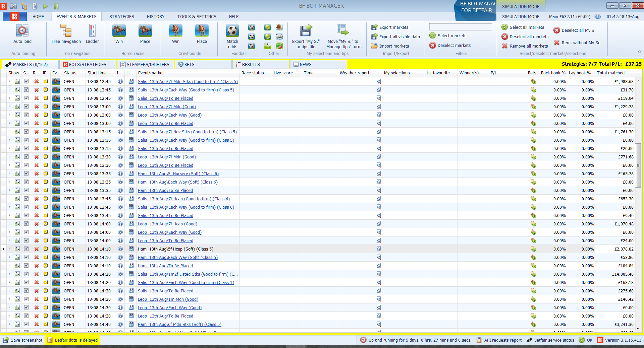This screenshot has height=348, width=644.
Task: Toggle checkbox for Ham 5f Nursery (Soft) row
Action: [26, 173]
